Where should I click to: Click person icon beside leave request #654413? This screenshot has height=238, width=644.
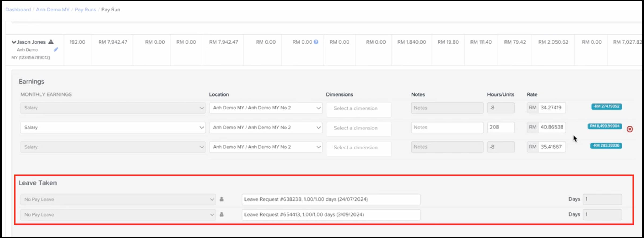pos(221,214)
